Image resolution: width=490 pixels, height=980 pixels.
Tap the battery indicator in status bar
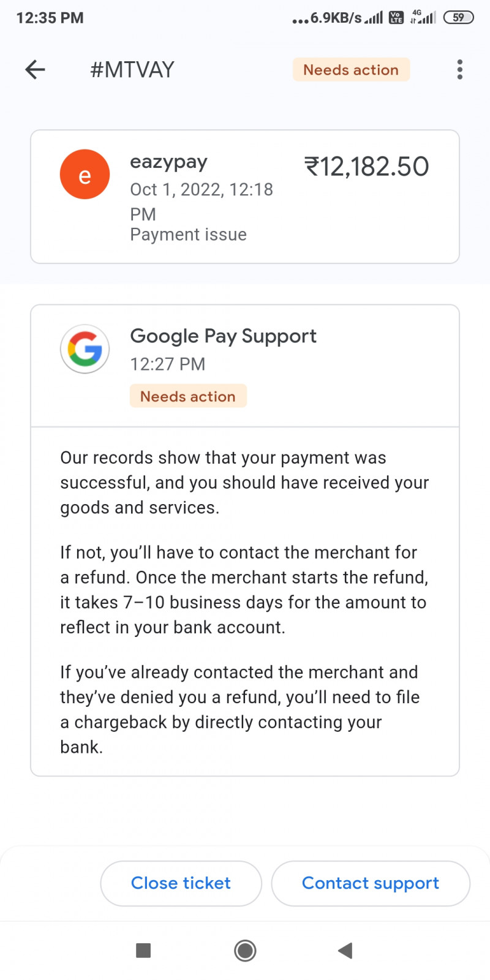click(458, 18)
